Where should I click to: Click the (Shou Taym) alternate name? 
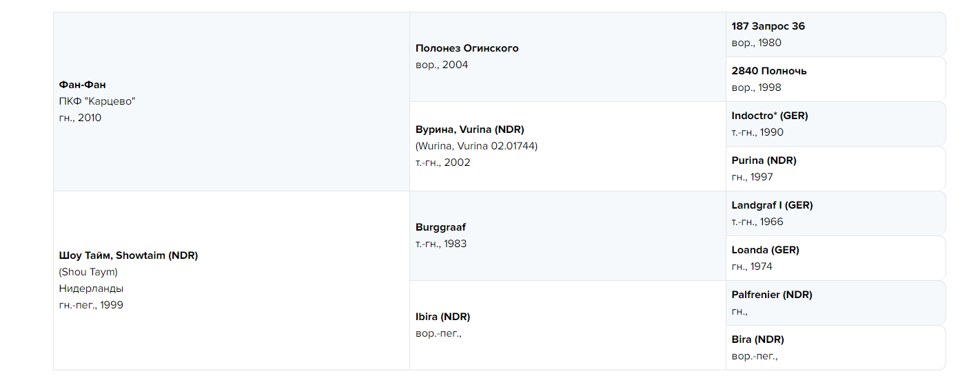click(x=88, y=272)
